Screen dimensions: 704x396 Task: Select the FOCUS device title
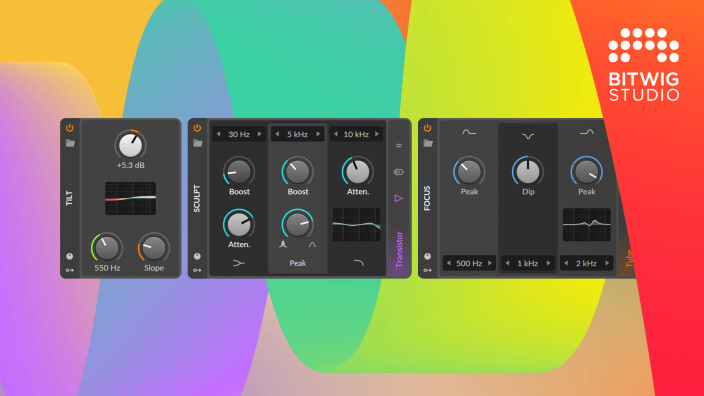click(427, 198)
